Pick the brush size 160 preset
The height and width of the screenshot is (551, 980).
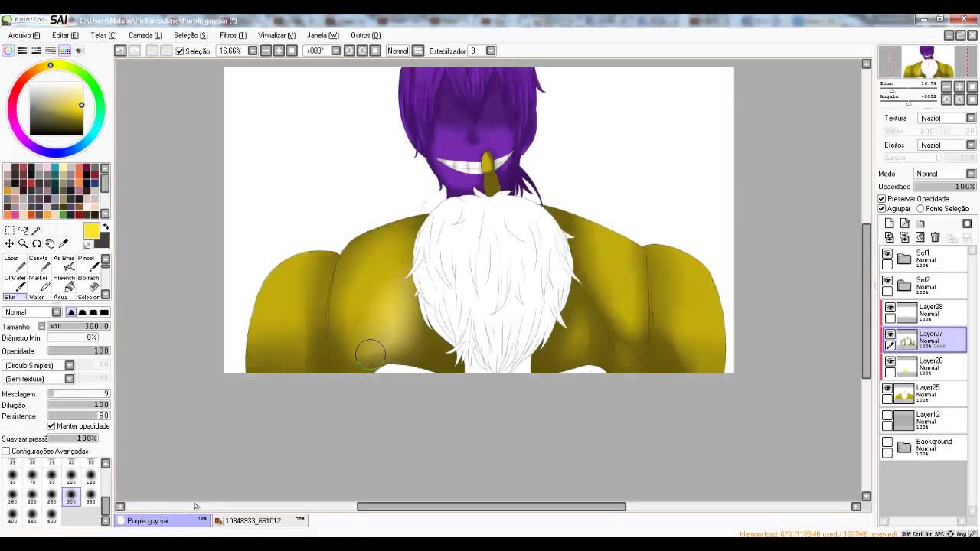click(12, 497)
